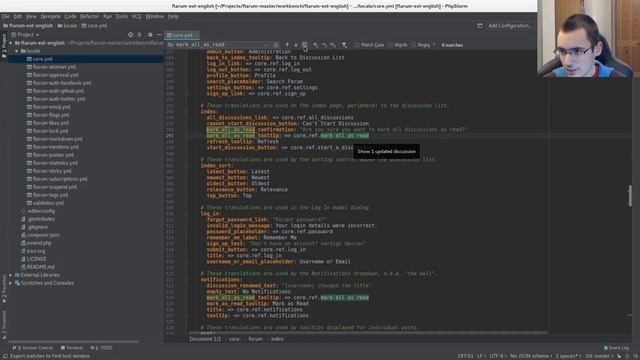Expand External Libraries node
Viewport: 640px width, 360px height.
point(11,275)
